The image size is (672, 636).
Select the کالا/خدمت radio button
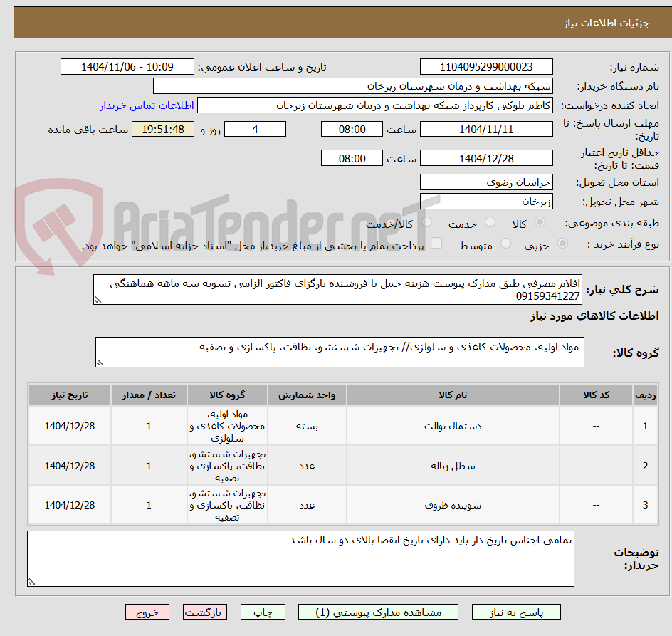tap(426, 222)
